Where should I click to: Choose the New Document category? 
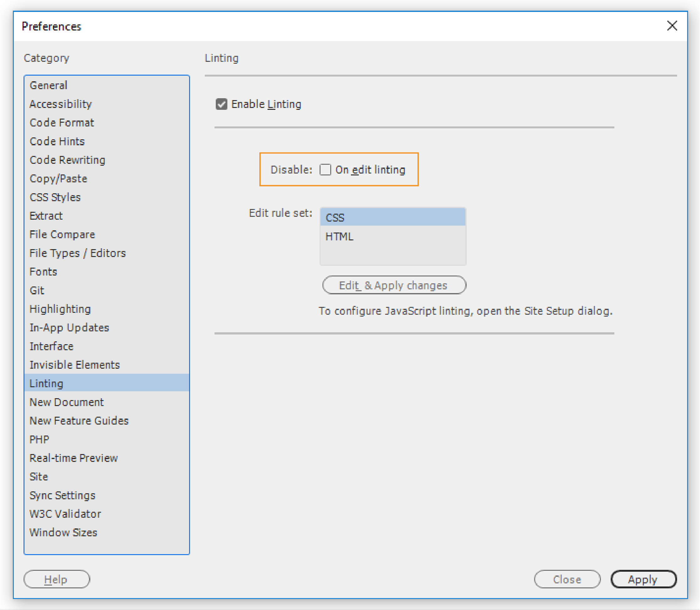click(x=67, y=402)
